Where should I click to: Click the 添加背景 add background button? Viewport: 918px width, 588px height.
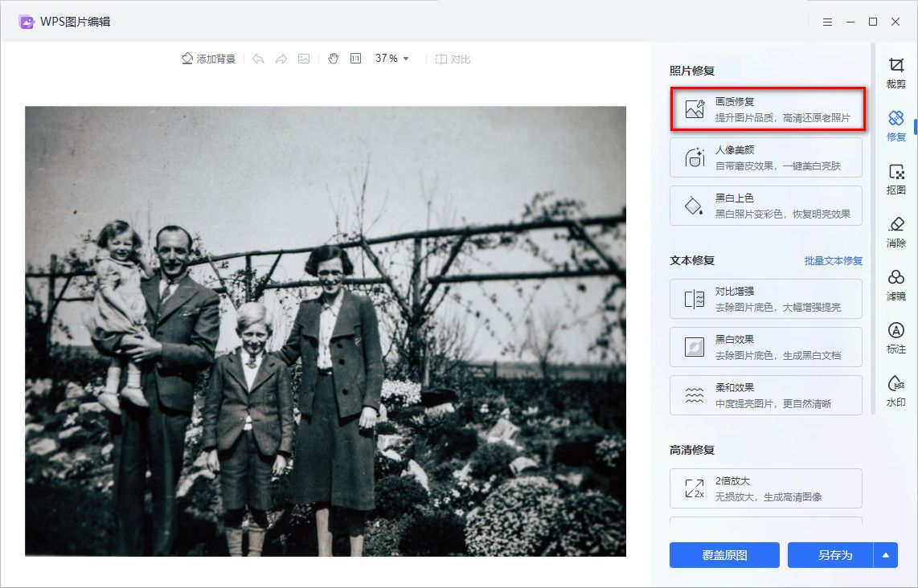[x=208, y=59]
